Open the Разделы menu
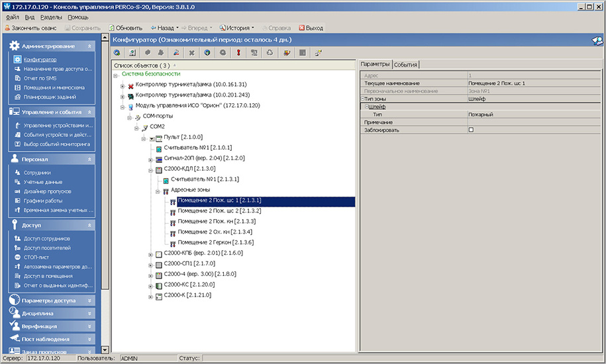 coord(52,17)
